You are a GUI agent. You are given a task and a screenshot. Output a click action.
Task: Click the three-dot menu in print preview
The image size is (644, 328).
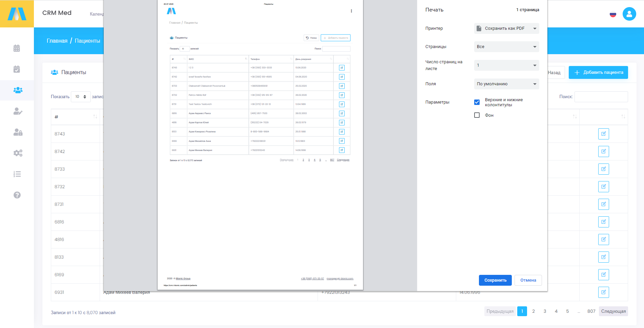(351, 11)
